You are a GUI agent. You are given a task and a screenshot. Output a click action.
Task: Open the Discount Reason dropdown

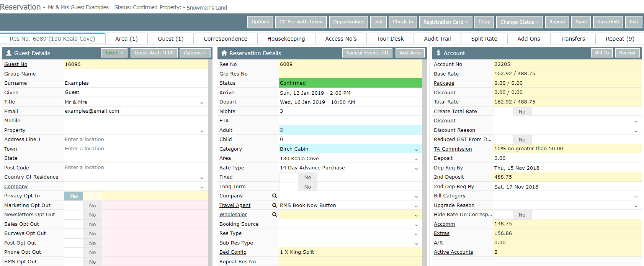[x=636, y=131]
